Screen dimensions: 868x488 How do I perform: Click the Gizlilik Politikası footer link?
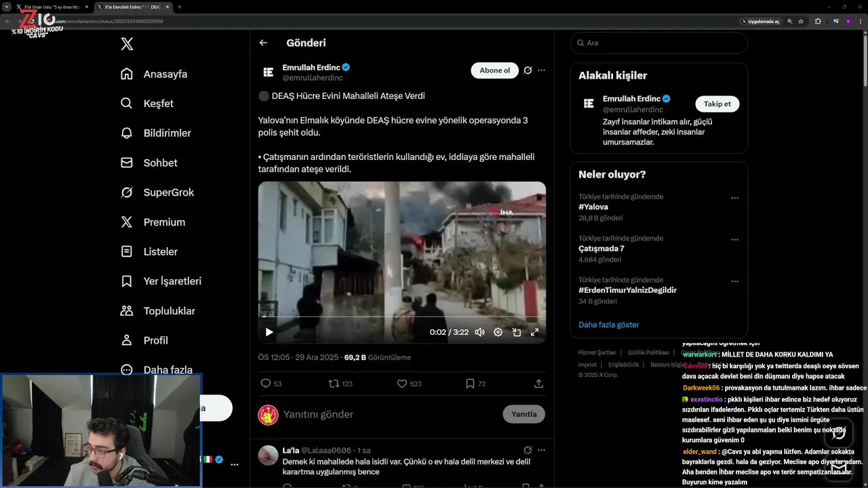[x=648, y=352]
